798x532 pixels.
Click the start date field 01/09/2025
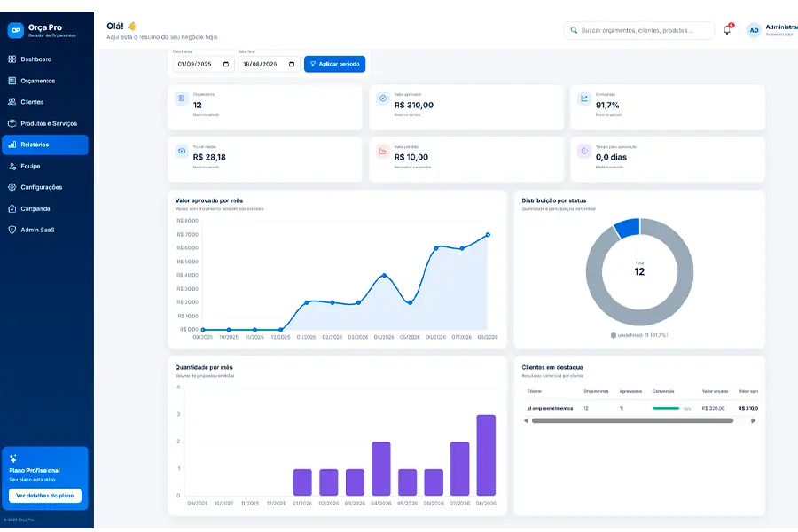pos(203,64)
